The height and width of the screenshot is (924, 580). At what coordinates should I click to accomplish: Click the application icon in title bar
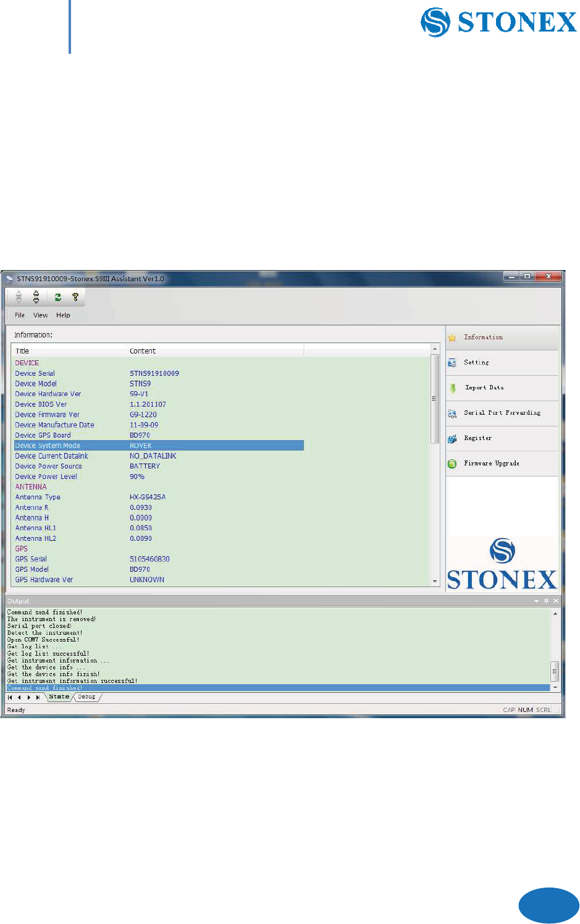click(x=9, y=279)
